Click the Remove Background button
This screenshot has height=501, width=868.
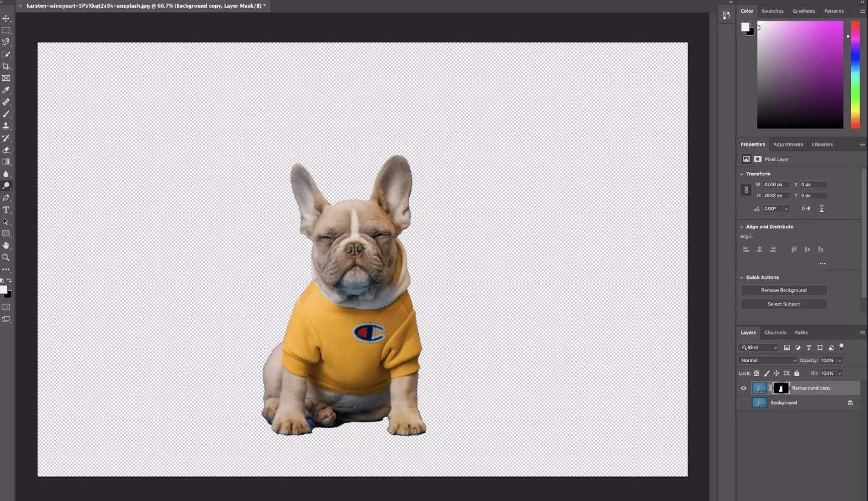784,290
